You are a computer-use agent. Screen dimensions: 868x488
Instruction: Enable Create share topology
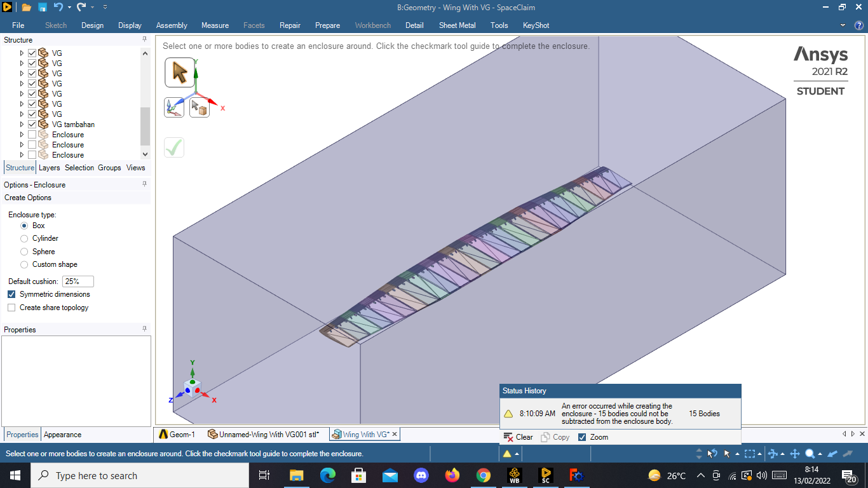pos(11,308)
